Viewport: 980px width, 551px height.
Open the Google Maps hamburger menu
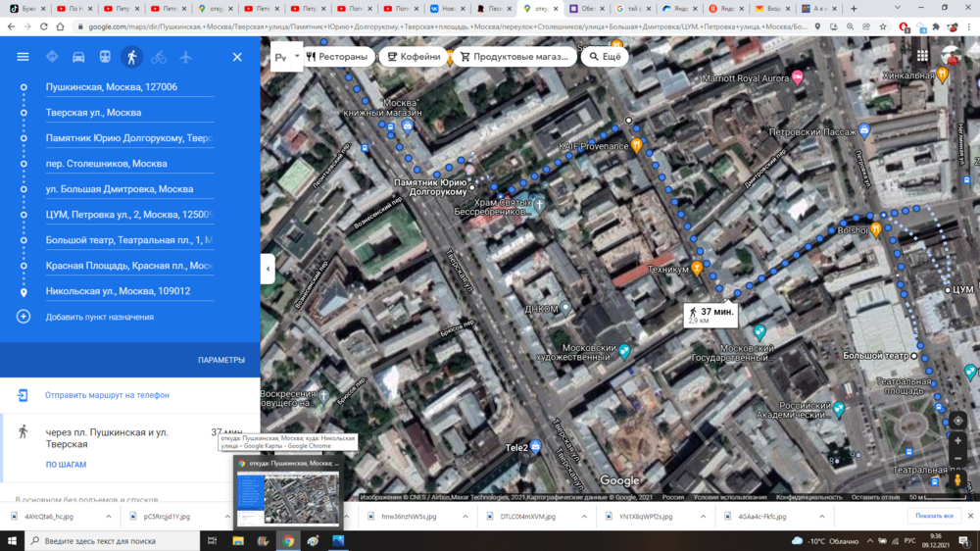tap(23, 57)
